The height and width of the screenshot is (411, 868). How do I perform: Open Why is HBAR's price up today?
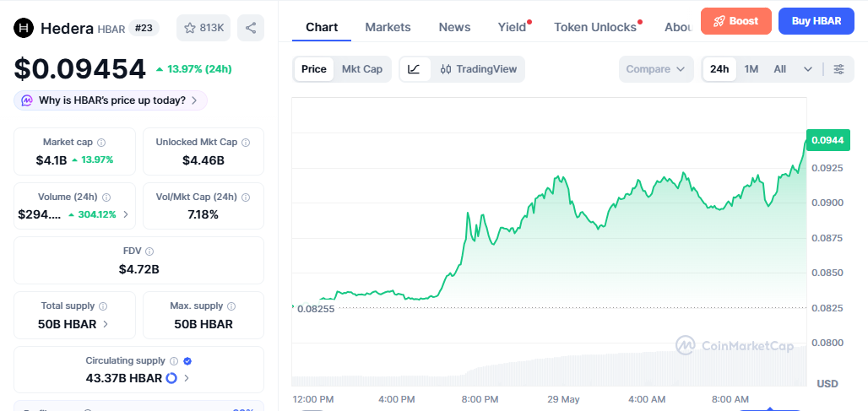(x=111, y=100)
